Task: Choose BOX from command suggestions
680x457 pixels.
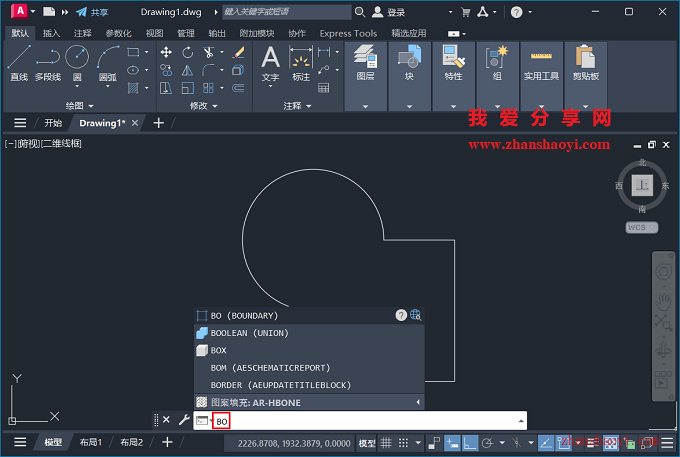Action: 309,350
